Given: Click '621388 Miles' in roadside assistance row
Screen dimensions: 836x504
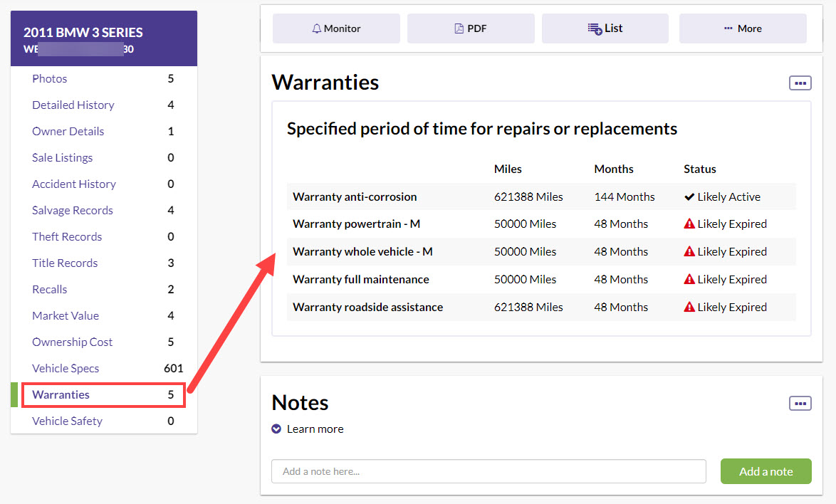Looking at the screenshot, I should point(528,307).
